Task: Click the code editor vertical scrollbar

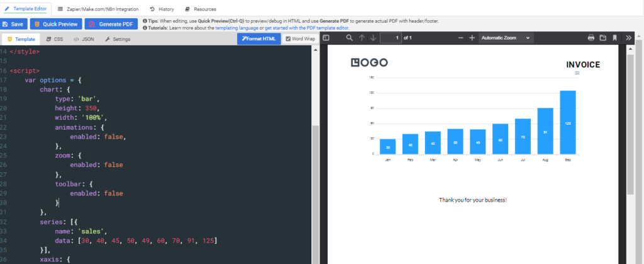Action: 316,193
